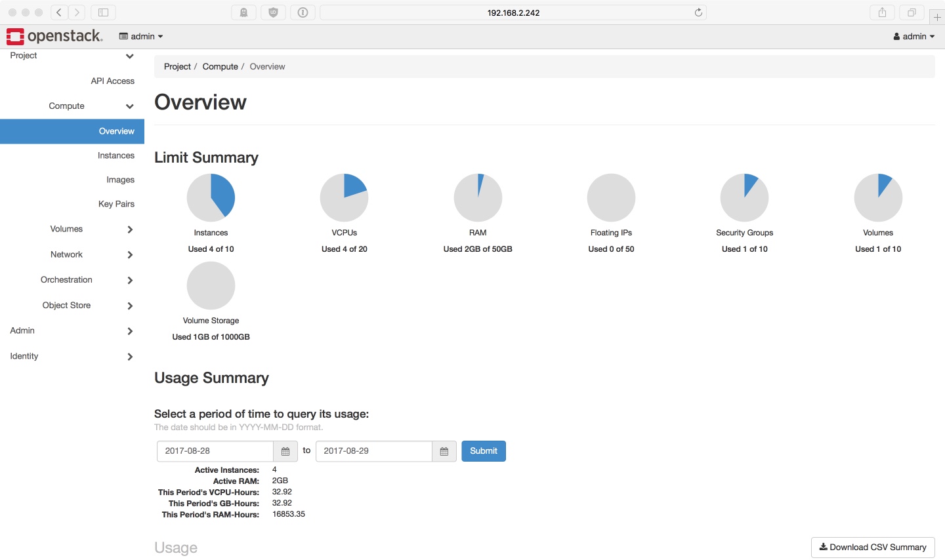The image size is (945, 560).
Task: Click the Compute breadcrumb link
Action: (220, 67)
